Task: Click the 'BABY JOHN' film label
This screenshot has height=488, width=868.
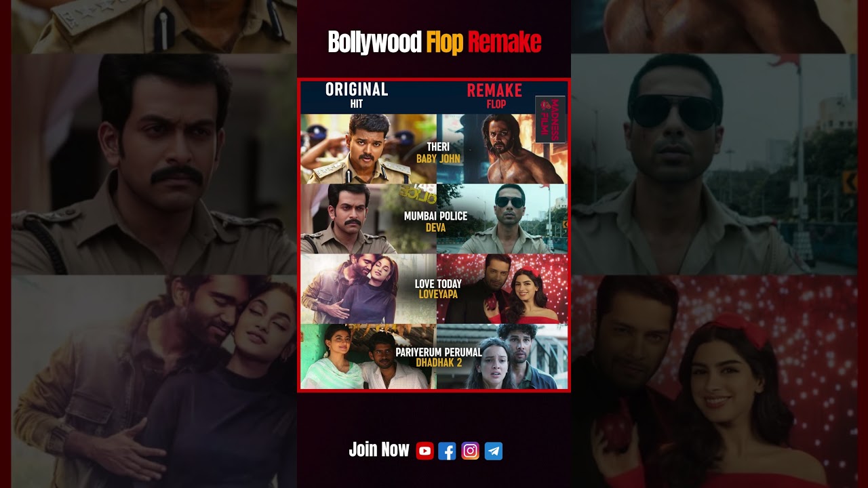Action: tap(438, 159)
